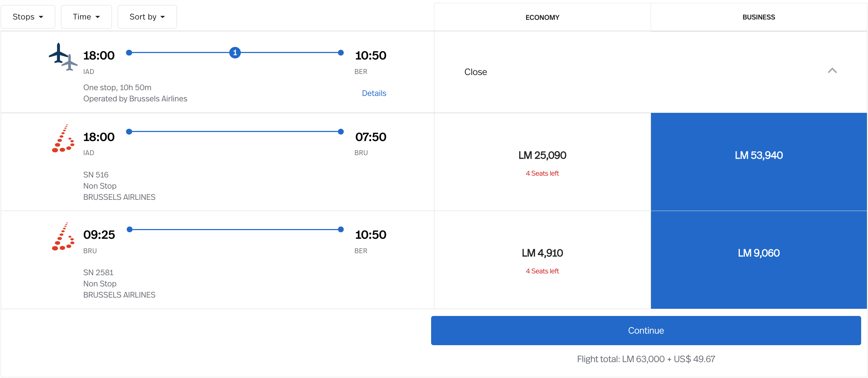Image resolution: width=868 pixels, height=378 pixels.
Task: Click the arrival dot on the SN 2581 timeline
Action: [x=340, y=229]
